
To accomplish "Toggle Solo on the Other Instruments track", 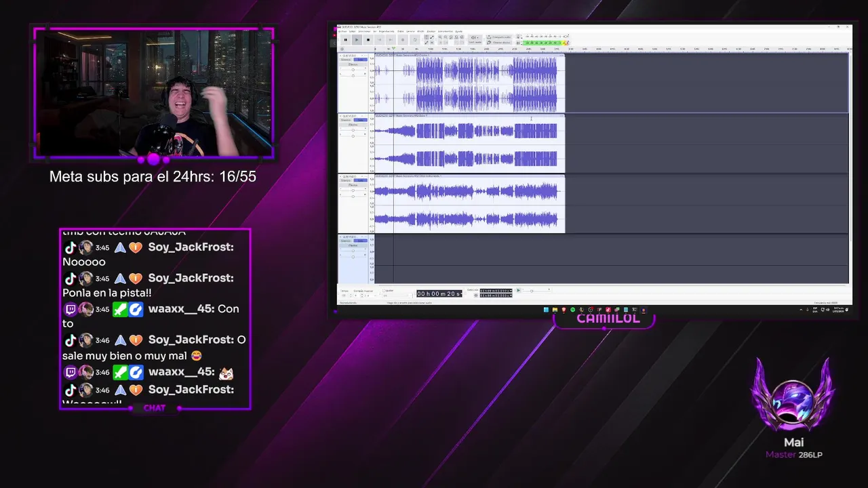I will tap(360, 180).
